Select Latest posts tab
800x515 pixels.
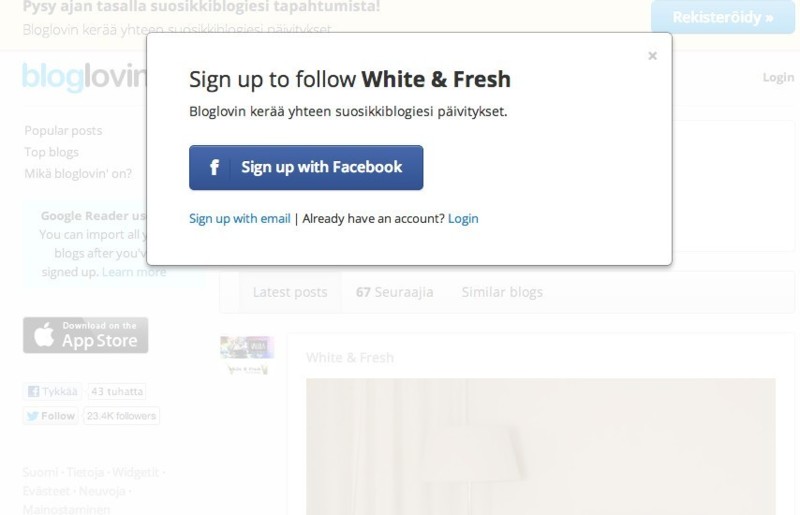click(290, 292)
